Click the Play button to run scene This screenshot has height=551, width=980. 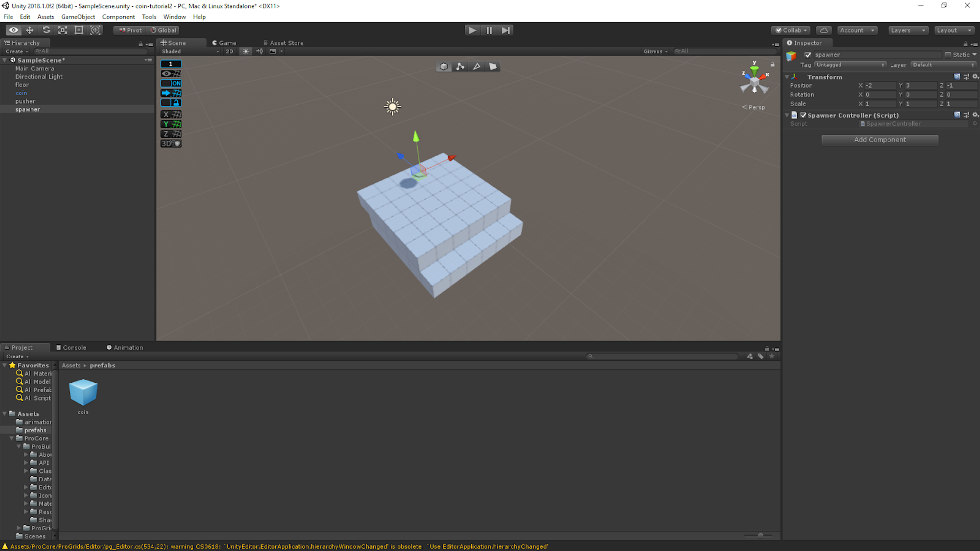click(x=473, y=30)
